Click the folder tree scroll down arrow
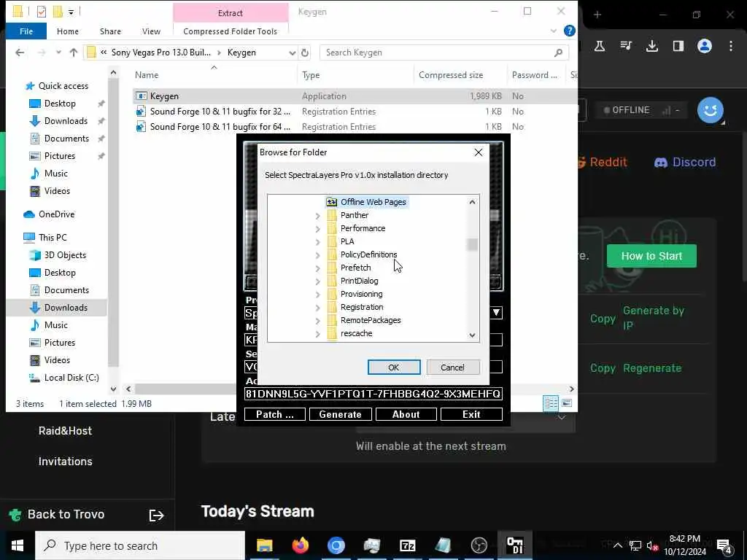This screenshot has width=747, height=560. coord(472,335)
